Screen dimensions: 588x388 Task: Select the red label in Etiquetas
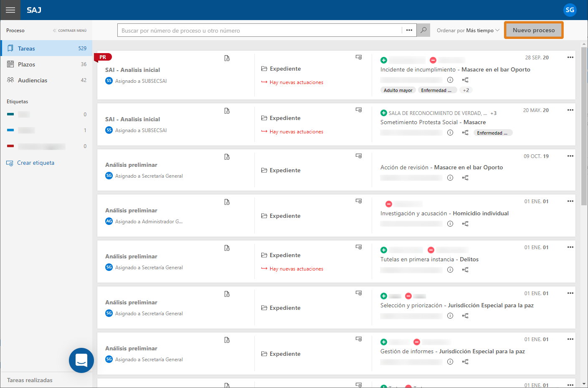click(46, 146)
